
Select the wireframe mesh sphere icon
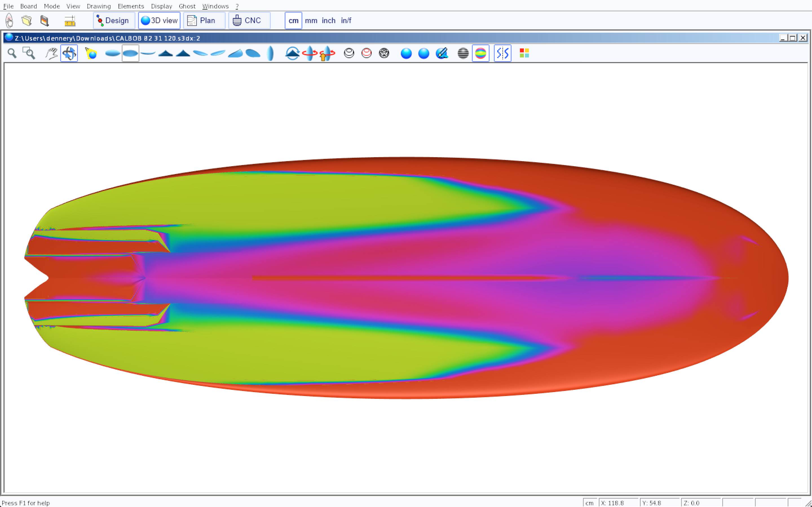pos(384,53)
